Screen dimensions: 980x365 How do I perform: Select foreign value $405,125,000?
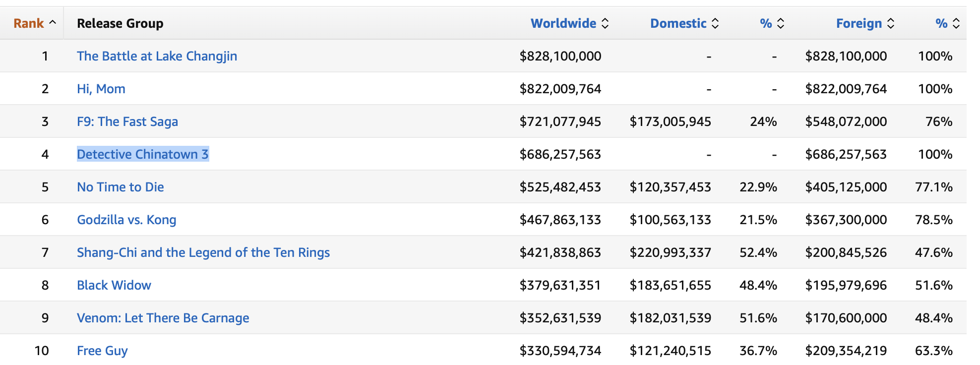[846, 187]
